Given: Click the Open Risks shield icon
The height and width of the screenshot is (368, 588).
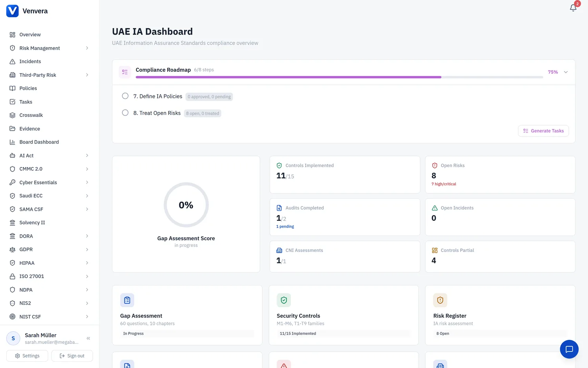Looking at the screenshot, I should [x=435, y=166].
